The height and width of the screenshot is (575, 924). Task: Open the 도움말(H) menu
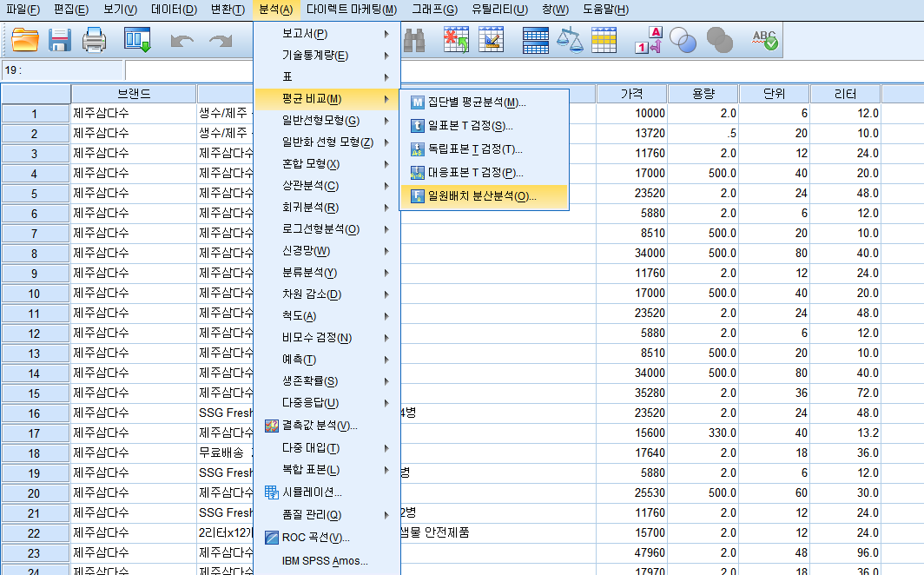(x=606, y=10)
